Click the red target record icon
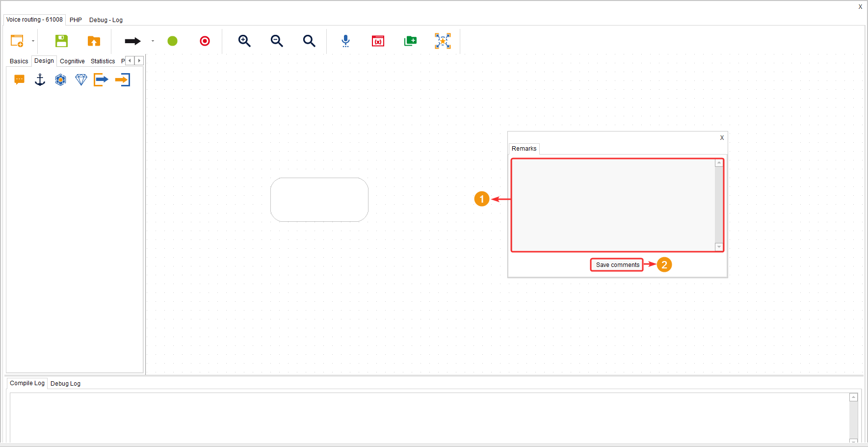The image size is (868, 447). coord(205,41)
